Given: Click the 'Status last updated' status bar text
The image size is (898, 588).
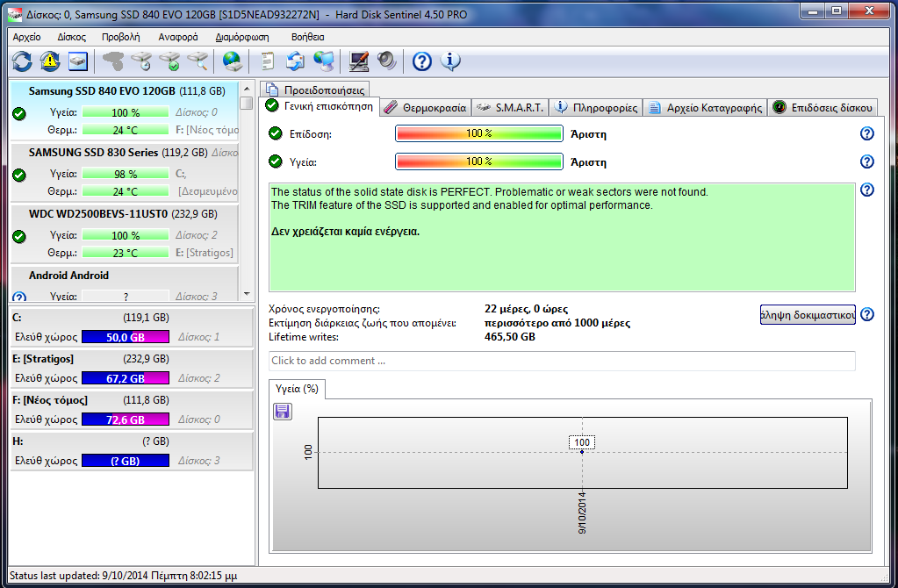Looking at the screenshot, I should click(123, 576).
